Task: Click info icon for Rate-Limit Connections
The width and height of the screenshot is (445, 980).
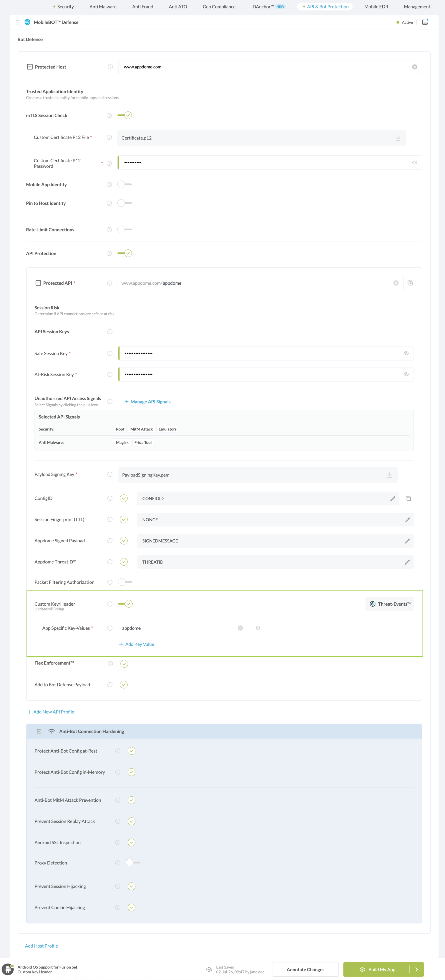Action: 109,230
